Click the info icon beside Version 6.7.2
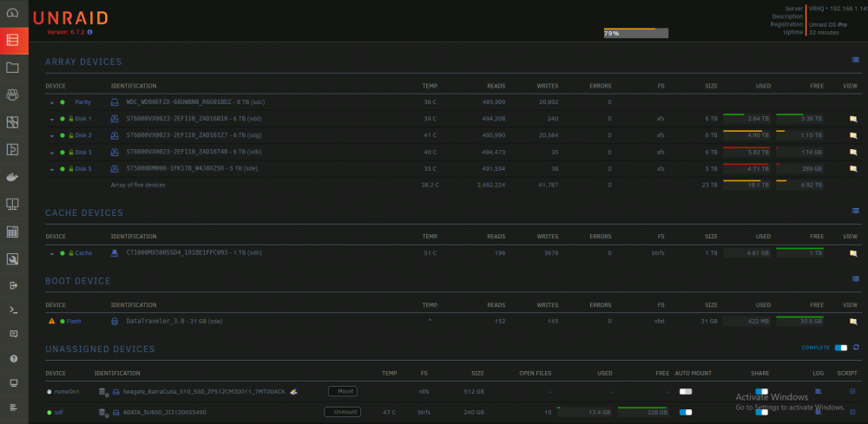This screenshot has width=868, height=424. click(89, 32)
